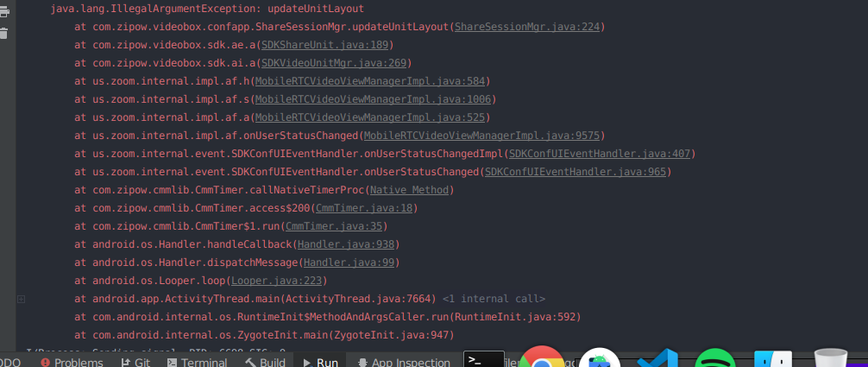Navigate to Looper.java:223 link

click(276, 281)
